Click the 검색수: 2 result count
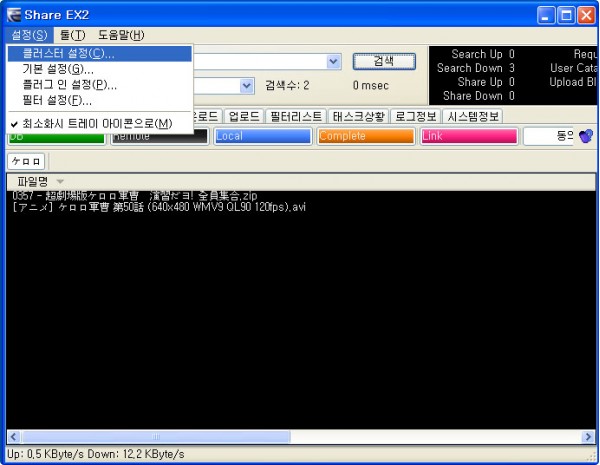 (x=287, y=85)
